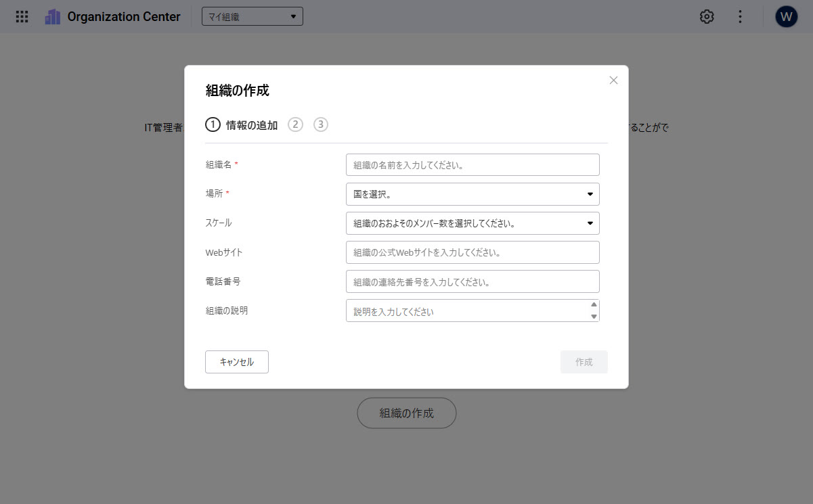This screenshot has height=504, width=813.
Task: Click the down arrow in 組織の説明 box
Action: pos(594,317)
